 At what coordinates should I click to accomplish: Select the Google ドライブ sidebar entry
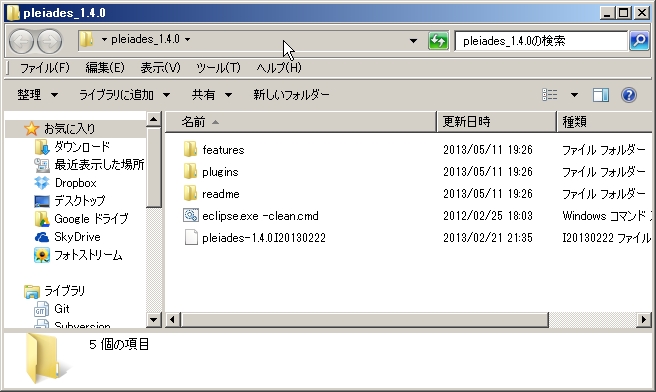pyautogui.click(x=91, y=219)
